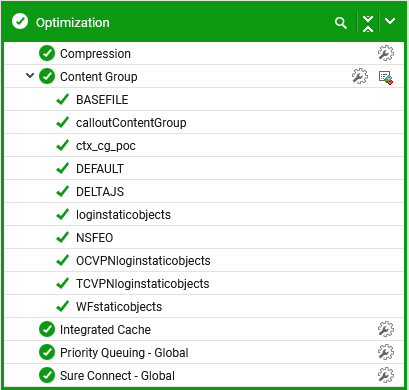Click the Content Group list view icon
Viewport: 409px width, 390px height.
(386, 77)
